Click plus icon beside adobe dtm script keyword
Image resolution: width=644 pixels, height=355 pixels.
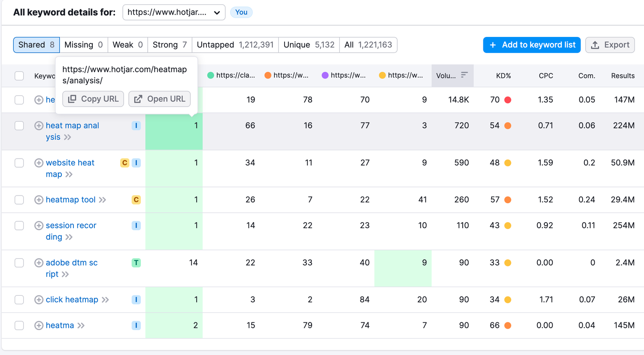click(39, 263)
